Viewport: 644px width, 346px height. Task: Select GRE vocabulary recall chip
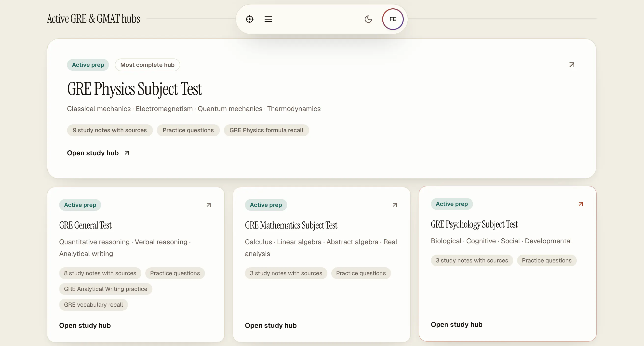93,305
